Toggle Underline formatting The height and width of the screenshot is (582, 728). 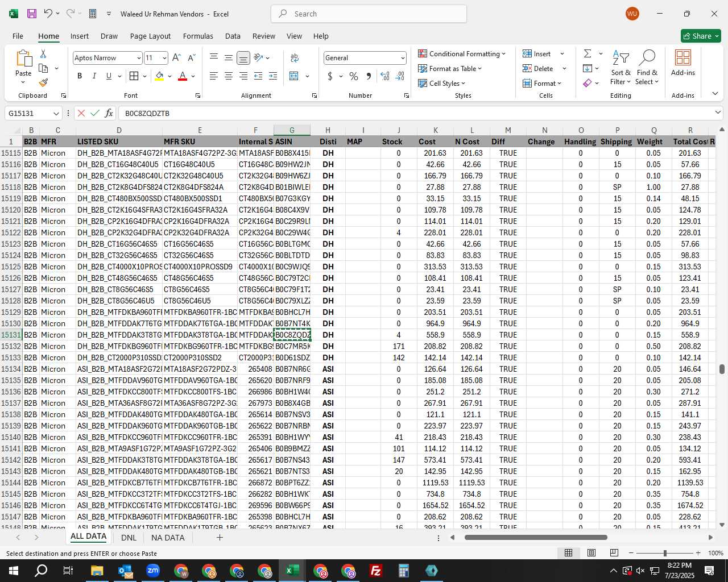tap(109, 76)
